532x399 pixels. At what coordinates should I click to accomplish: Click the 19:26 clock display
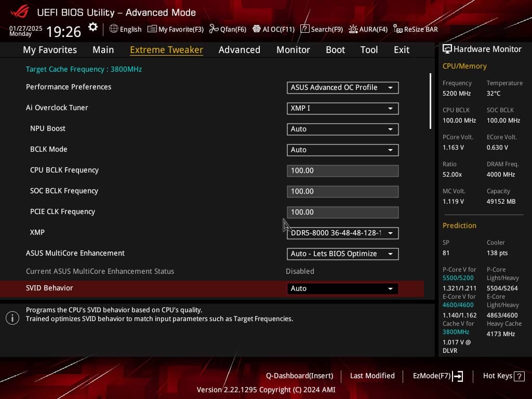[63, 32]
